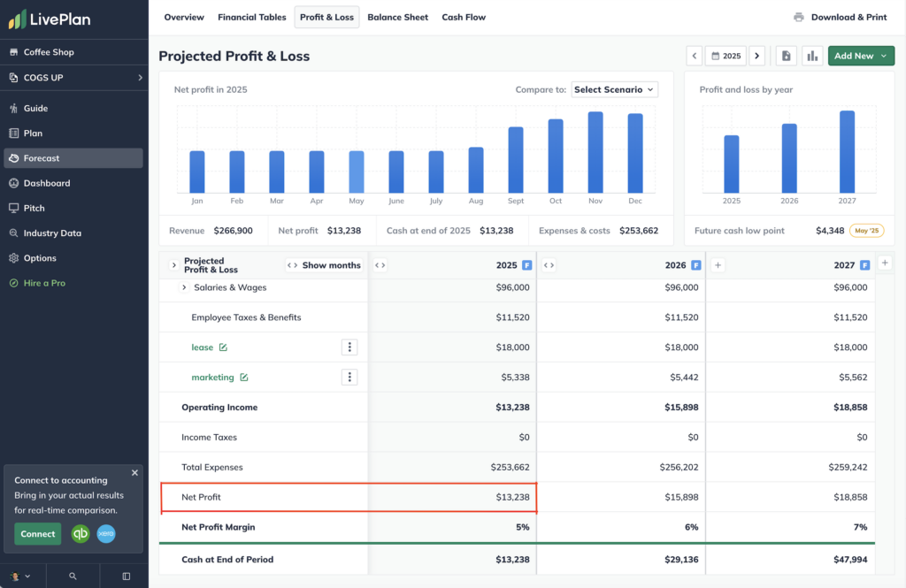This screenshot has width=906, height=588.
Task: Click the bar chart view icon near Add New
Action: (812, 55)
